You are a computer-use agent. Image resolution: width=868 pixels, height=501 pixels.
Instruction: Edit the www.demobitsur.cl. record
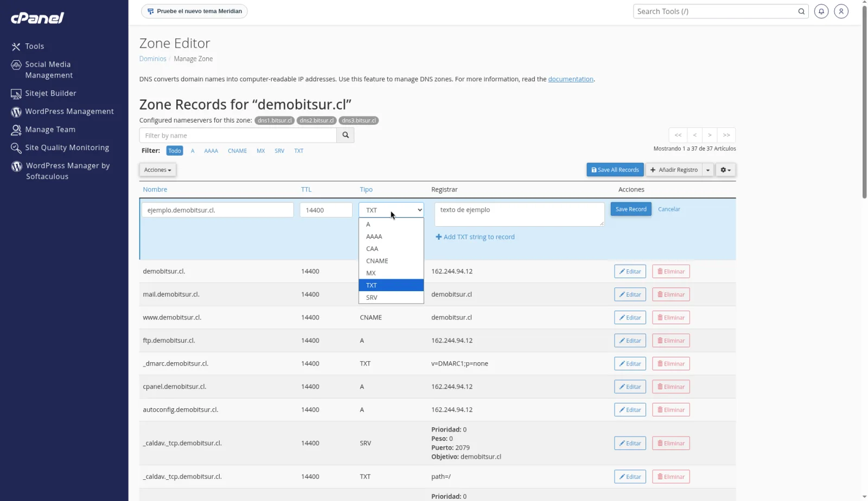coord(630,318)
